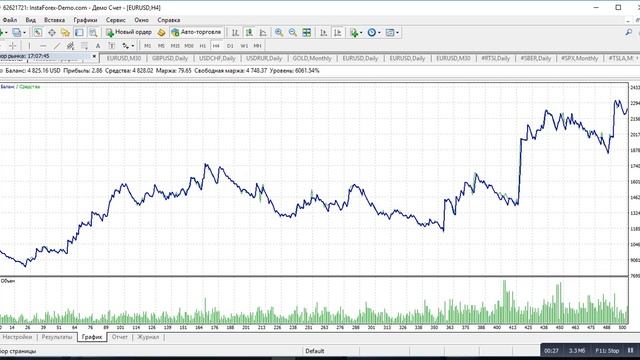The image size is (640, 360).
Task: Open the Periods clock icon
Action: point(371,32)
